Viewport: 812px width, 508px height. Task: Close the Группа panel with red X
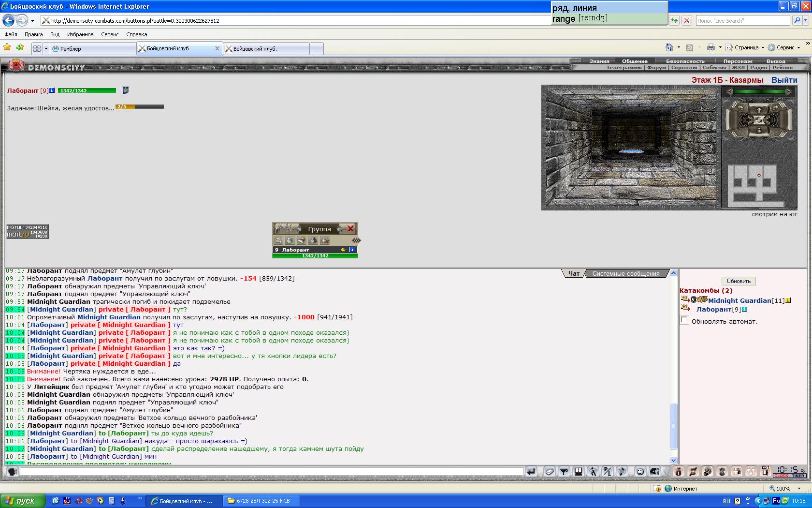click(350, 228)
